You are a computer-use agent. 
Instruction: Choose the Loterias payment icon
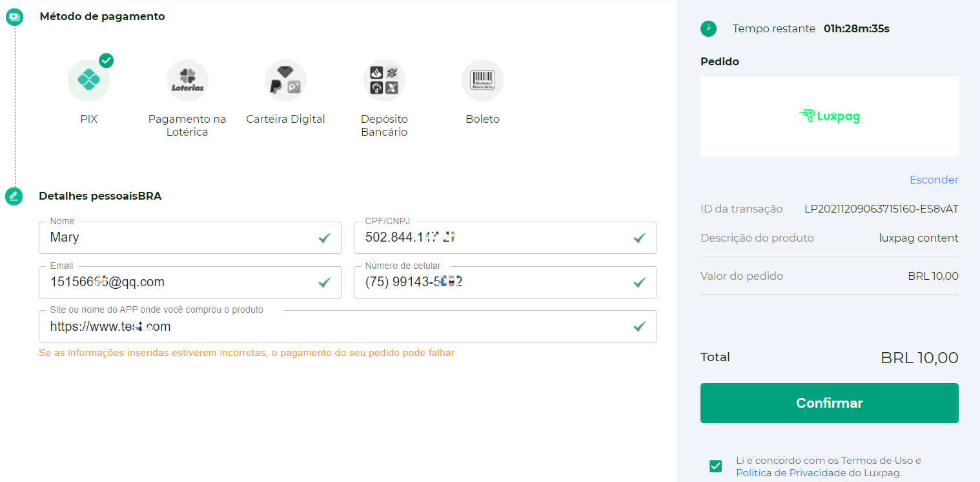point(187,81)
